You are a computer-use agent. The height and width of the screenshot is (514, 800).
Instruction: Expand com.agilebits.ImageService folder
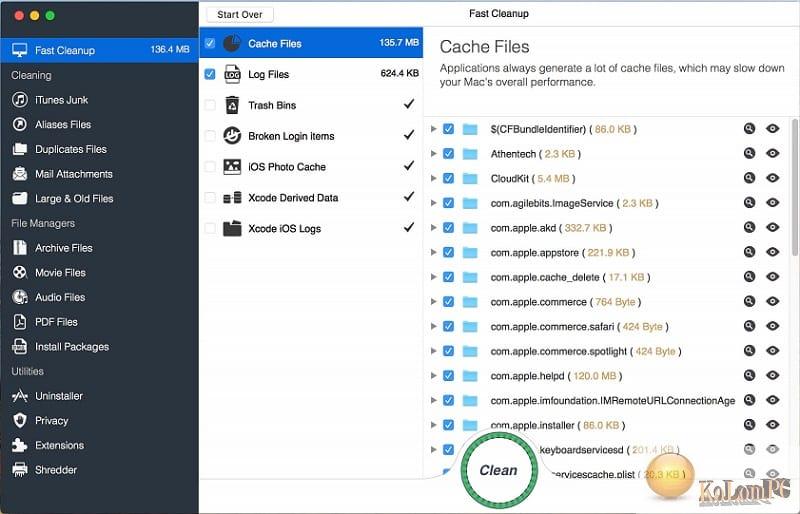point(434,203)
